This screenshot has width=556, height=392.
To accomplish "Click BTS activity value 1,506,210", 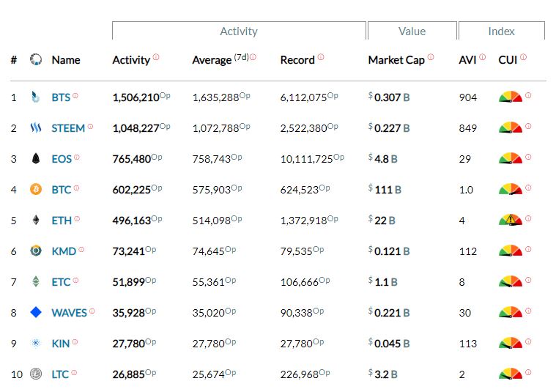I will (x=136, y=97).
